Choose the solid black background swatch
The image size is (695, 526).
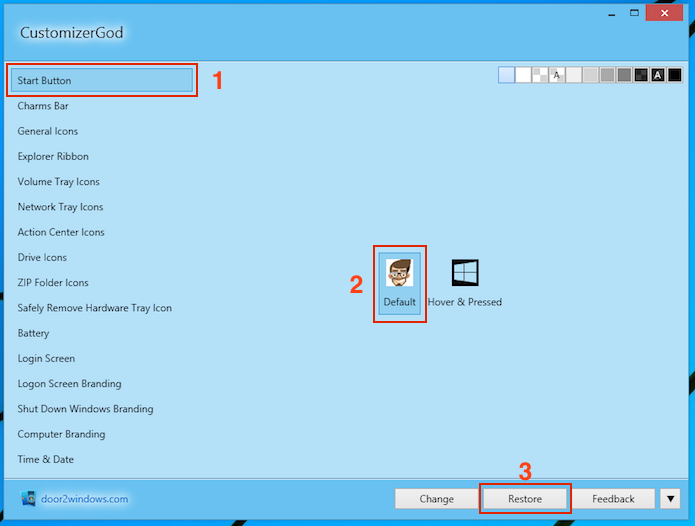click(675, 75)
